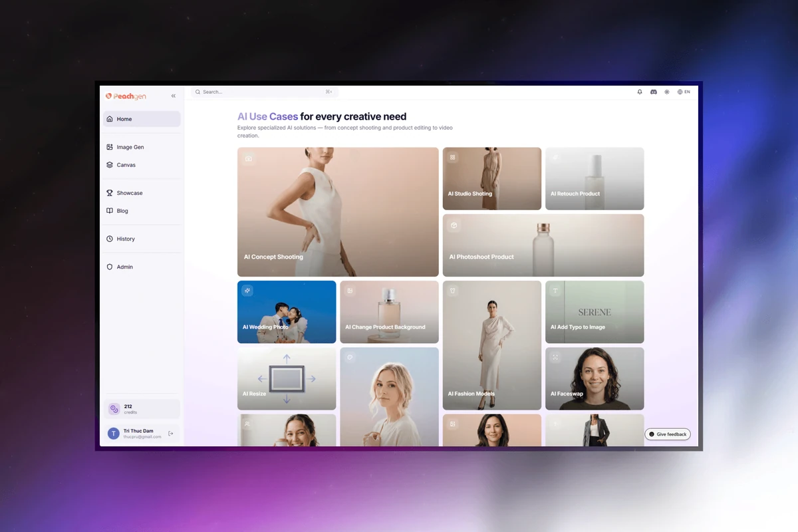The width and height of the screenshot is (798, 532).
Task: Click face-scan icon on AI Faceswap card
Action: [555, 357]
